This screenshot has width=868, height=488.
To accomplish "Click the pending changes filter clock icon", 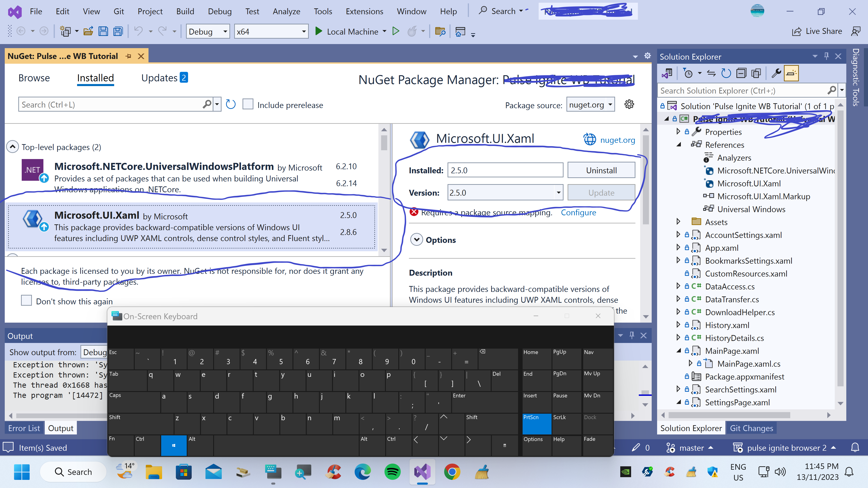I will [x=688, y=73].
